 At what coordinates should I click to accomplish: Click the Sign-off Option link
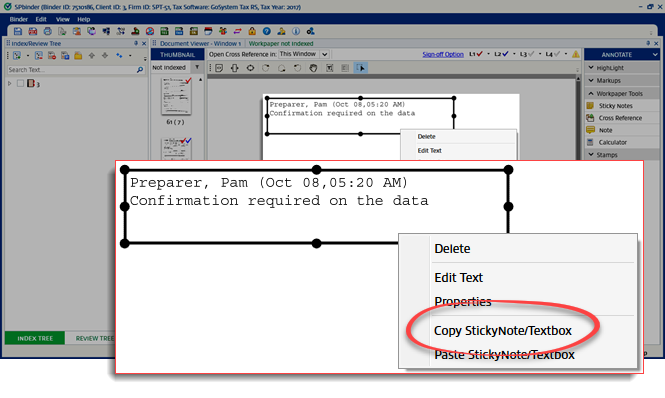(443, 54)
